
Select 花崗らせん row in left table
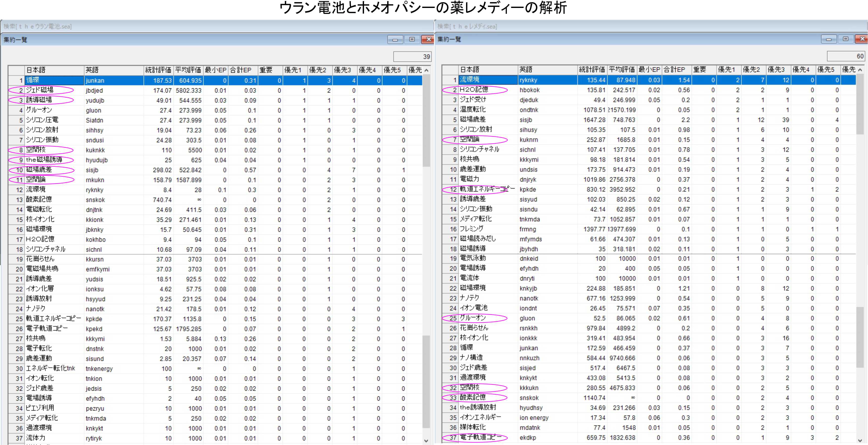click(215, 259)
